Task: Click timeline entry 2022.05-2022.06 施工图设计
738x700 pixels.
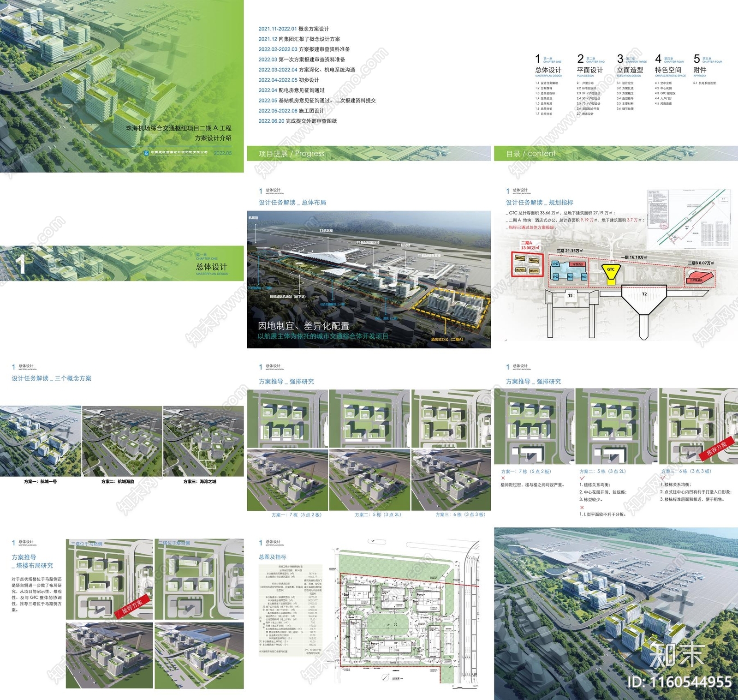Action: 292,111
